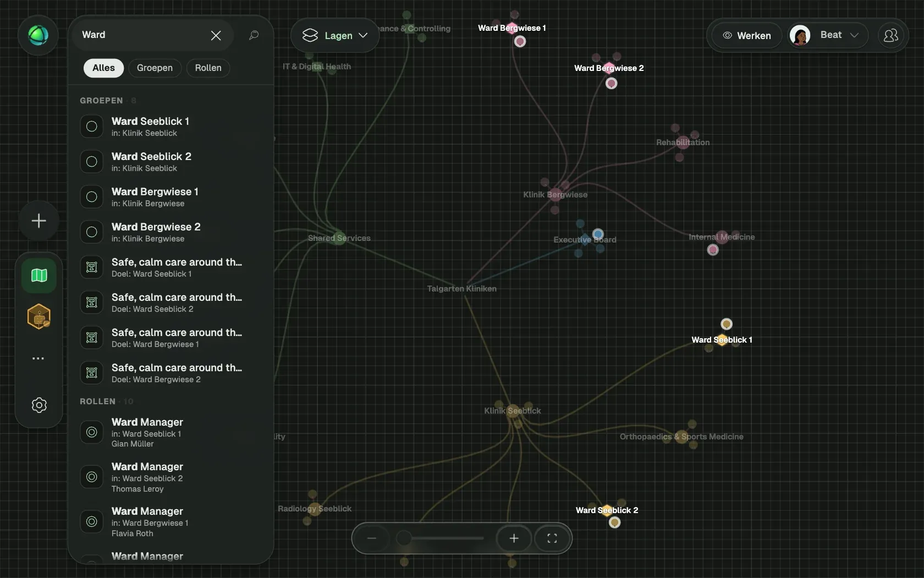The width and height of the screenshot is (924, 578).
Task: Open the map view icon
Action: click(x=38, y=275)
